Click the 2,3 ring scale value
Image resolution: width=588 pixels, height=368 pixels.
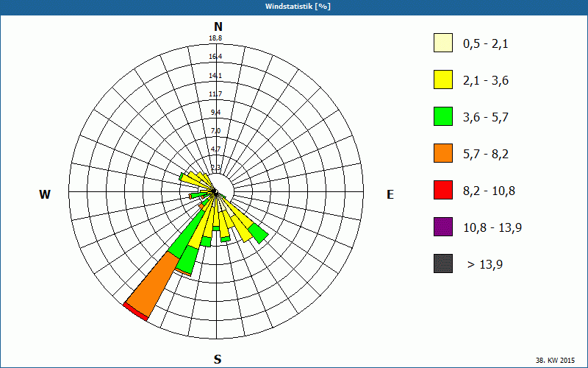(x=215, y=168)
